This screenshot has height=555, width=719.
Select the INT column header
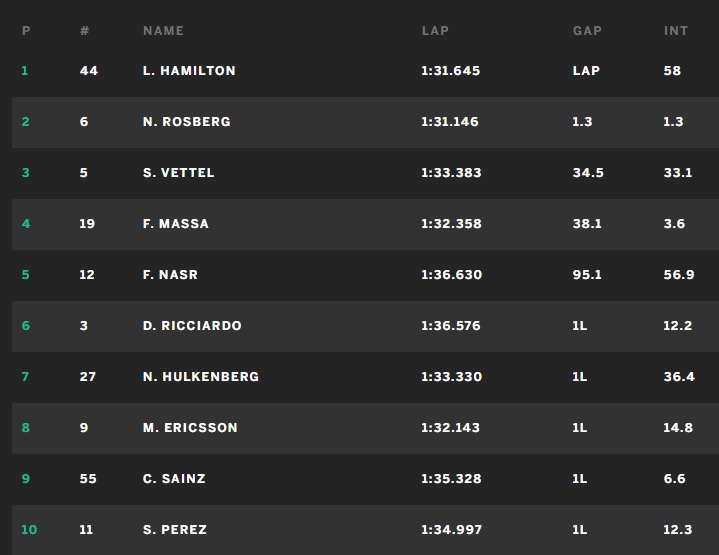pos(676,31)
